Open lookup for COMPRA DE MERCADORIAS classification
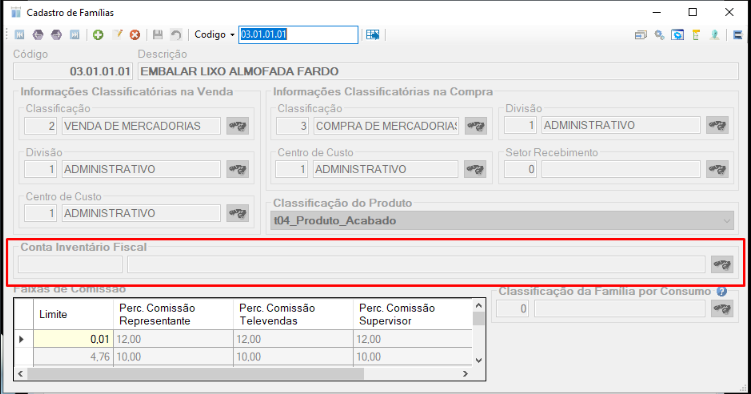 (x=476, y=126)
